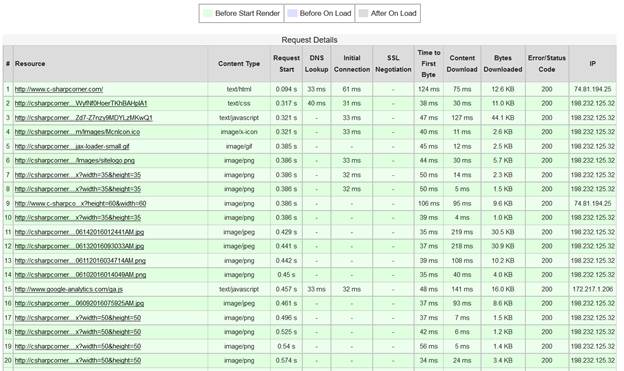This screenshot has height=371, width=624.
Task: Click the green Before Start Render legend swatch
Action: [207, 13]
